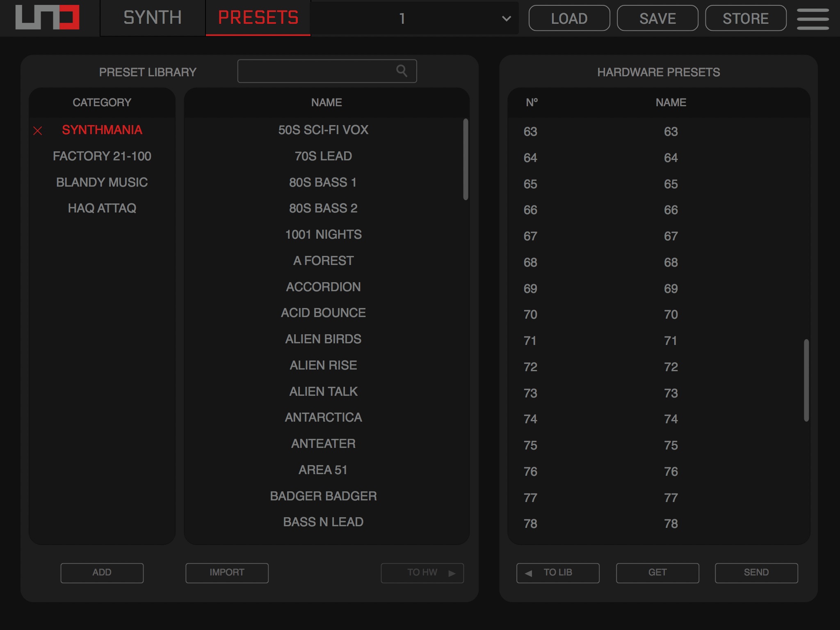Click the TO LIB button

[558, 573]
